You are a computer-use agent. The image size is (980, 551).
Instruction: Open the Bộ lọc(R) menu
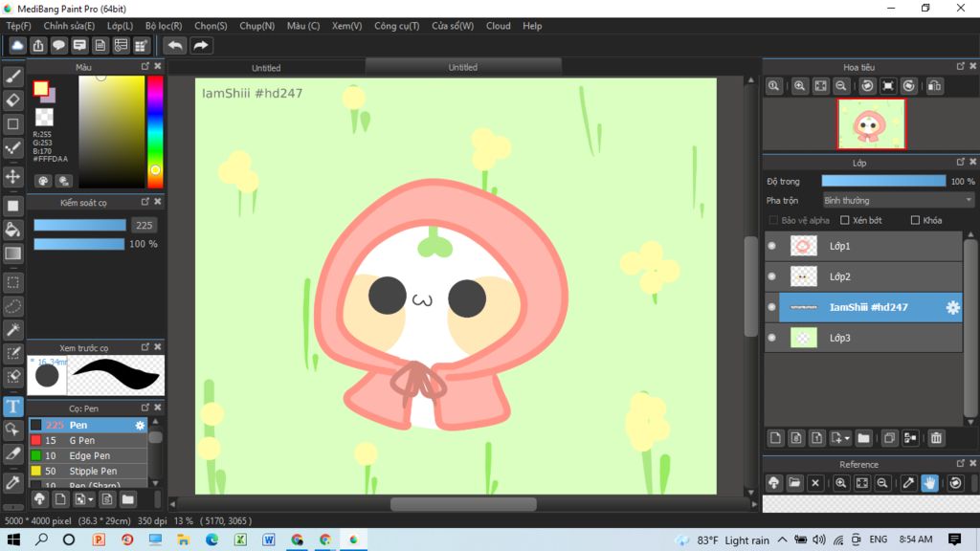pyautogui.click(x=164, y=26)
